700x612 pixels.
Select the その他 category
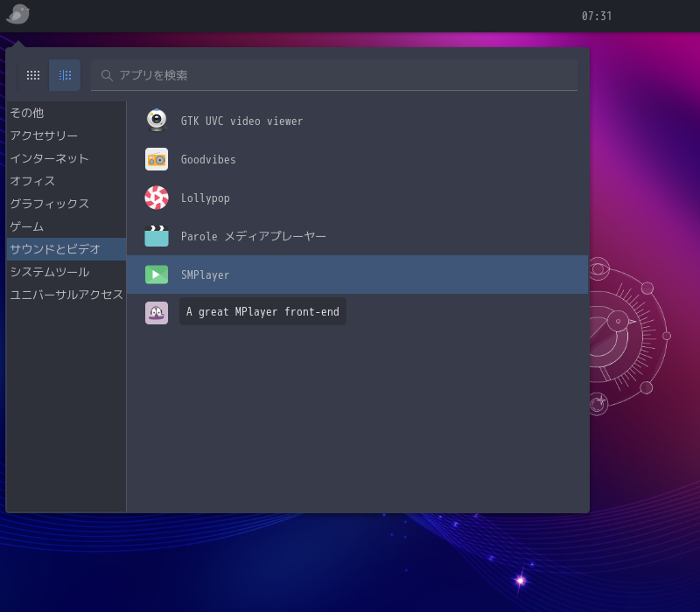point(66,113)
